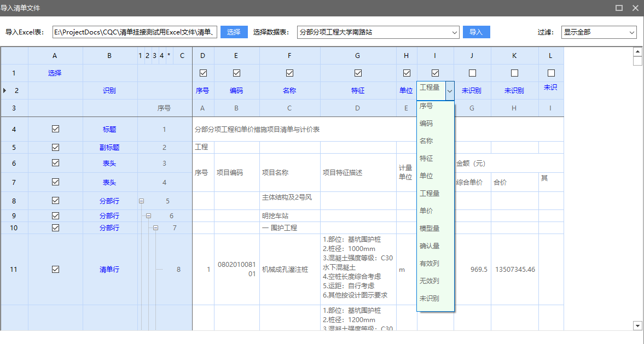Uncheck the row 5 副标题 selection checkbox
This screenshot has height=344, width=644.
pyautogui.click(x=55, y=147)
